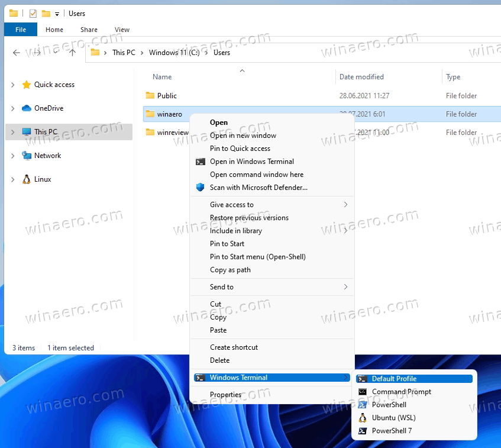Click the Ubuntu (WSL) penguin icon
501x448 pixels.
[x=363, y=418]
